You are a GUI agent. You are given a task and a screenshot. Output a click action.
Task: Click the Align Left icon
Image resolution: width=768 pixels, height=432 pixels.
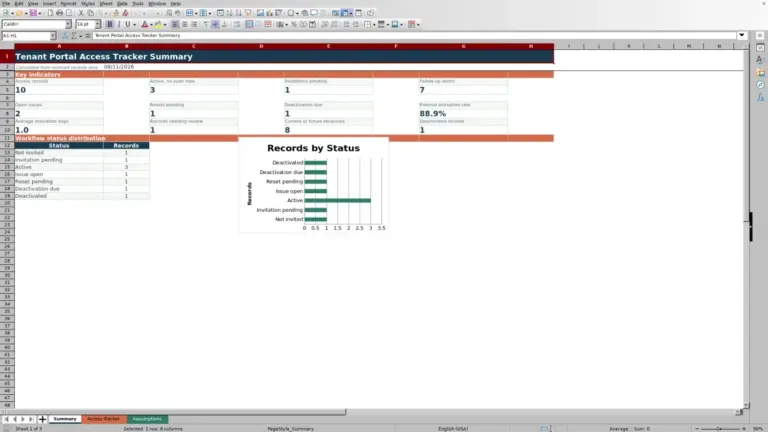(x=175, y=24)
